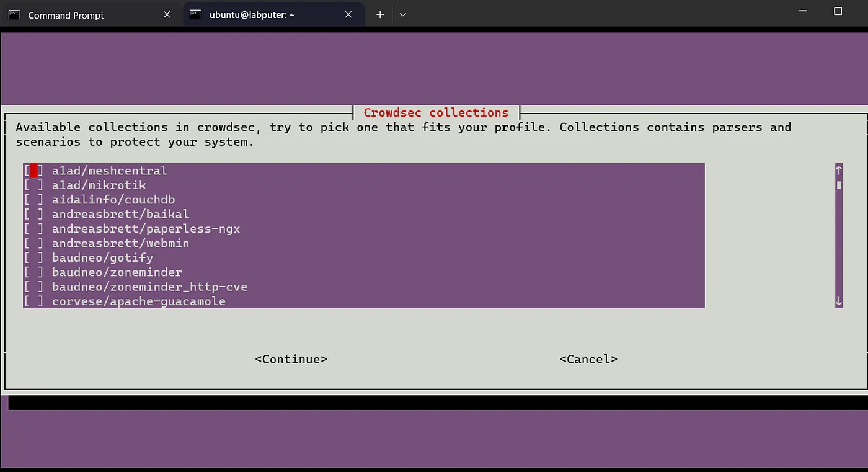Viewport: 868px width, 472px height.
Task: Click the ubuntu@labputer tab icon
Action: pos(195,15)
